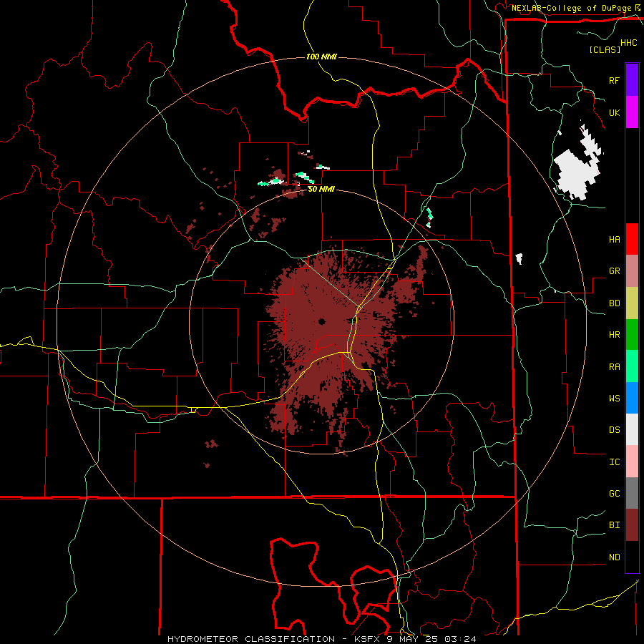Viewport: 644px width, 644px height.
Task: Select the dusty pink GR legend swatch
Action: (x=632, y=270)
